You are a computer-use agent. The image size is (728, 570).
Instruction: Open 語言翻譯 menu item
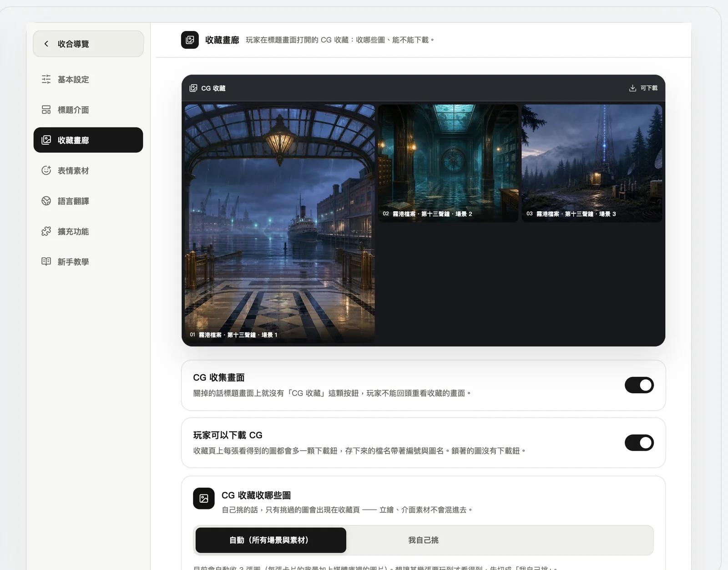[x=88, y=201]
